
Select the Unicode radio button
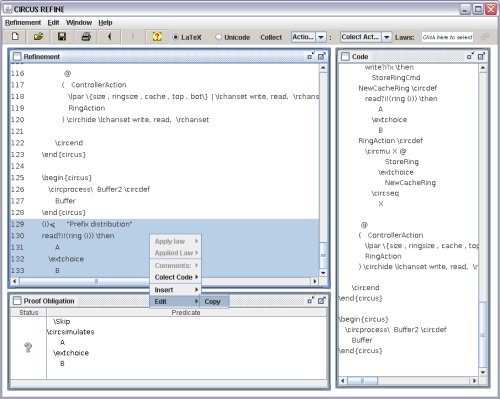tap(218, 37)
